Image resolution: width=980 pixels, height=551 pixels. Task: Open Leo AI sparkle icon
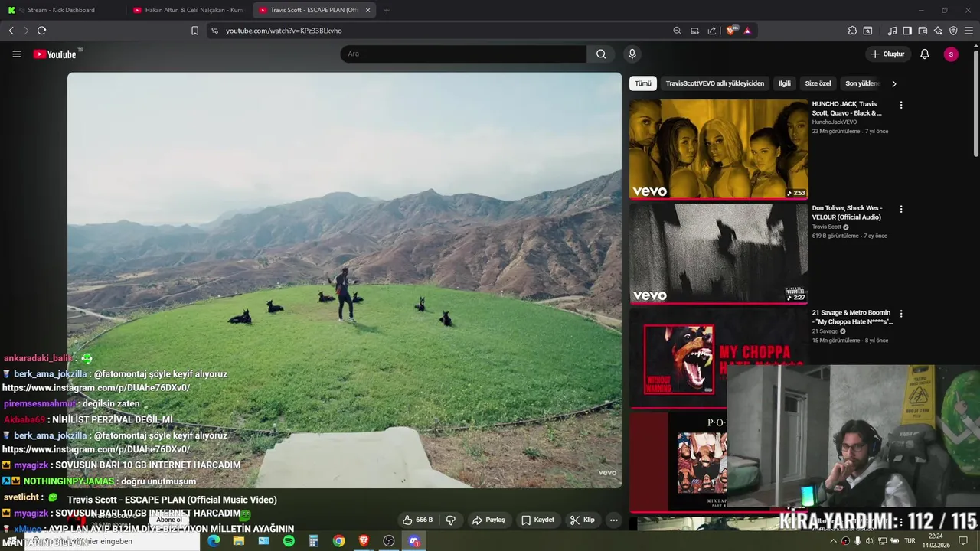click(938, 31)
